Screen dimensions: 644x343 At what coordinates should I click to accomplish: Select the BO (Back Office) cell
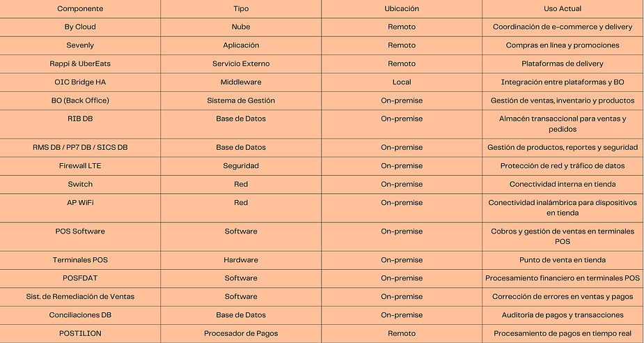pos(80,101)
